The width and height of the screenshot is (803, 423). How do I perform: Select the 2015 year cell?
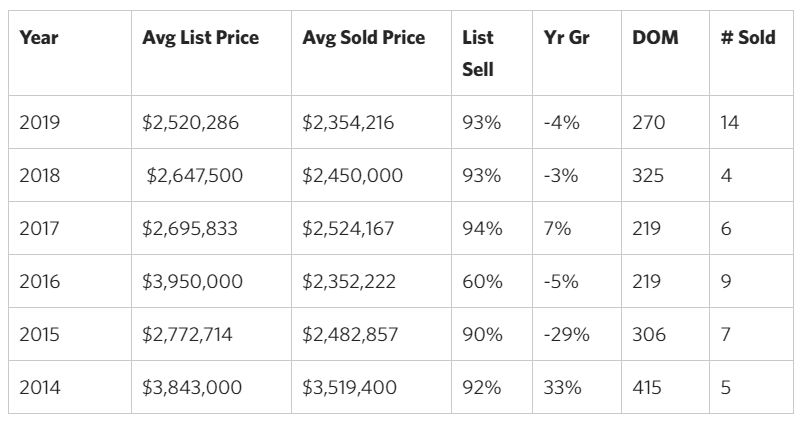[40, 335]
